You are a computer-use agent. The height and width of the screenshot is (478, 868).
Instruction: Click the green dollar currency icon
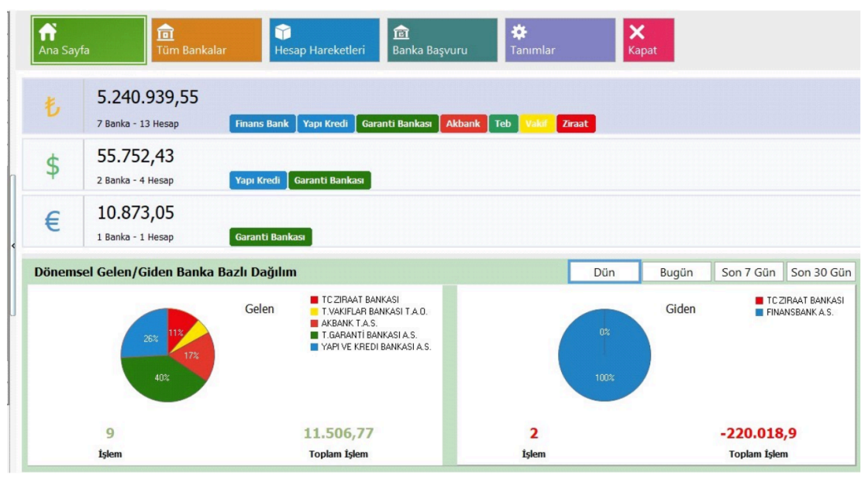[x=53, y=166]
